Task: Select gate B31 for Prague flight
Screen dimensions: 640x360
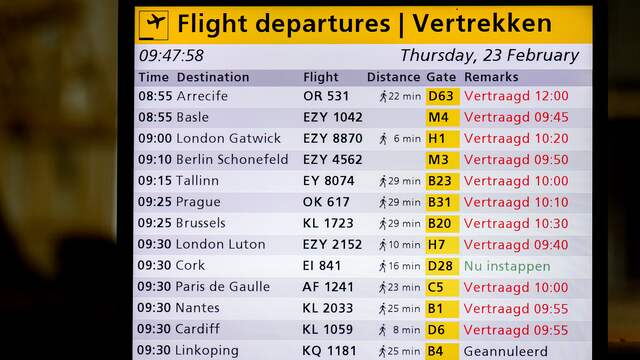Action: (x=442, y=202)
